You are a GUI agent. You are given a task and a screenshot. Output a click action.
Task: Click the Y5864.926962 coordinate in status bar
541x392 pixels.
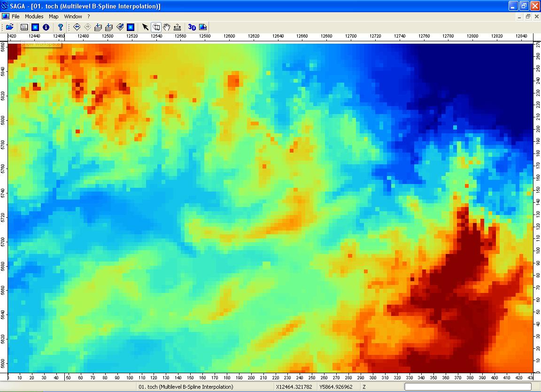click(336, 387)
